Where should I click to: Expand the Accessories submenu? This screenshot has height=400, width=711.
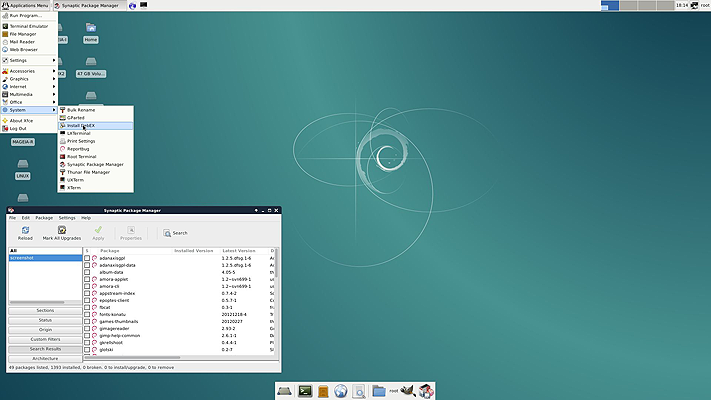pos(29,71)
